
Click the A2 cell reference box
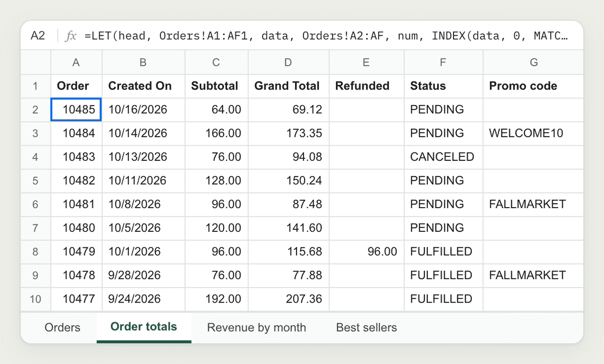point(38,36)
